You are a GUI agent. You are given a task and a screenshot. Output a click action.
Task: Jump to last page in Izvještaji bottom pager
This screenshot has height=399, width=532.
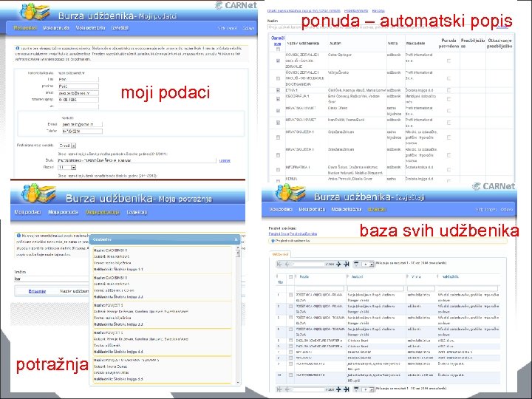(346, 389)
